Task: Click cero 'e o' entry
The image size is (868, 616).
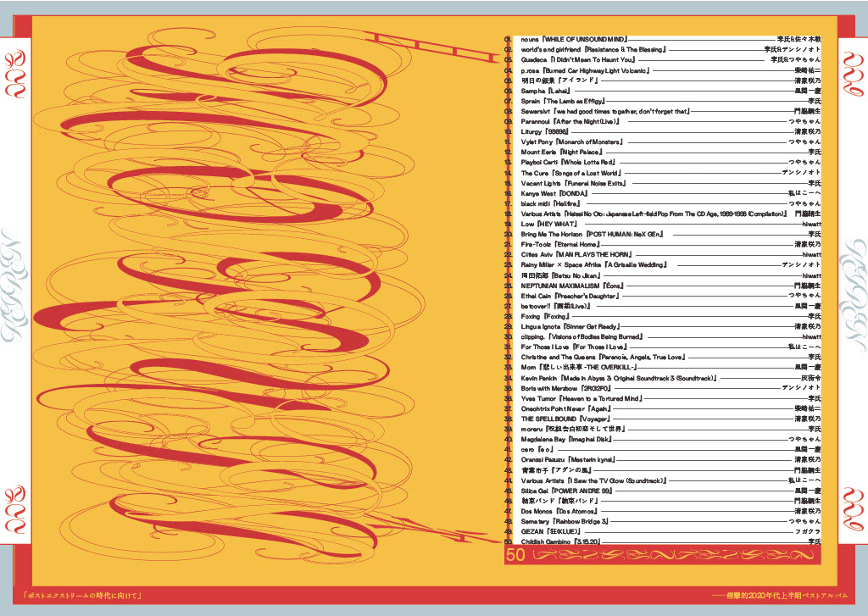Action: [663, 449]
